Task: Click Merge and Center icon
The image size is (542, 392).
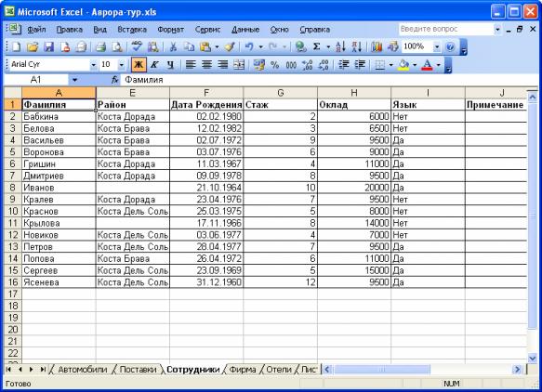Action: coord(239,65)
